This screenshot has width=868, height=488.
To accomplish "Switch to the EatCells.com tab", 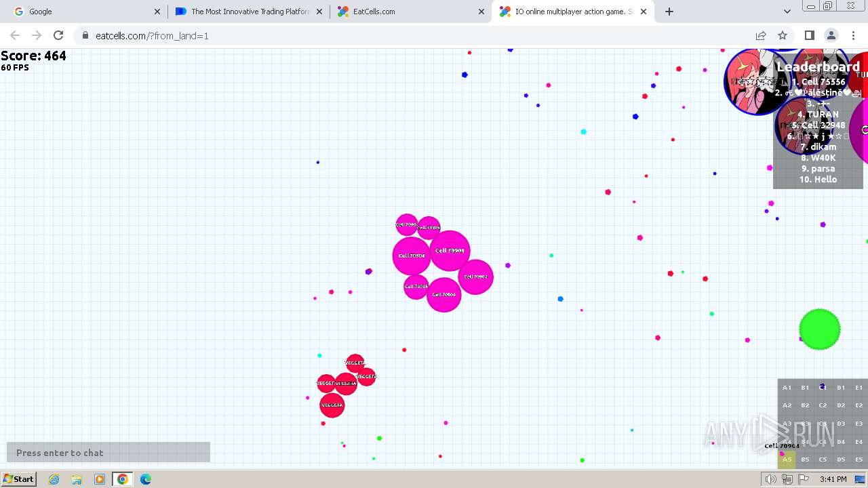I will coord(410,12).
